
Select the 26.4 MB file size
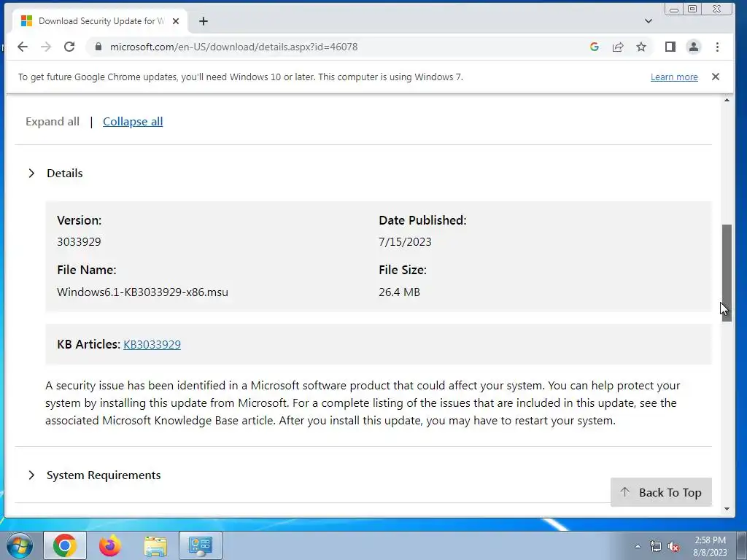click(x=399, y=292)
